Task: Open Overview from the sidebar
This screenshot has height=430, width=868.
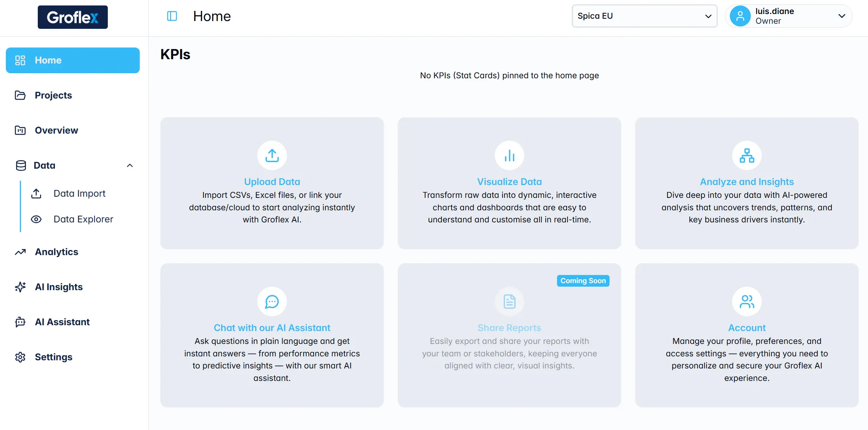Action: (73, 130)
